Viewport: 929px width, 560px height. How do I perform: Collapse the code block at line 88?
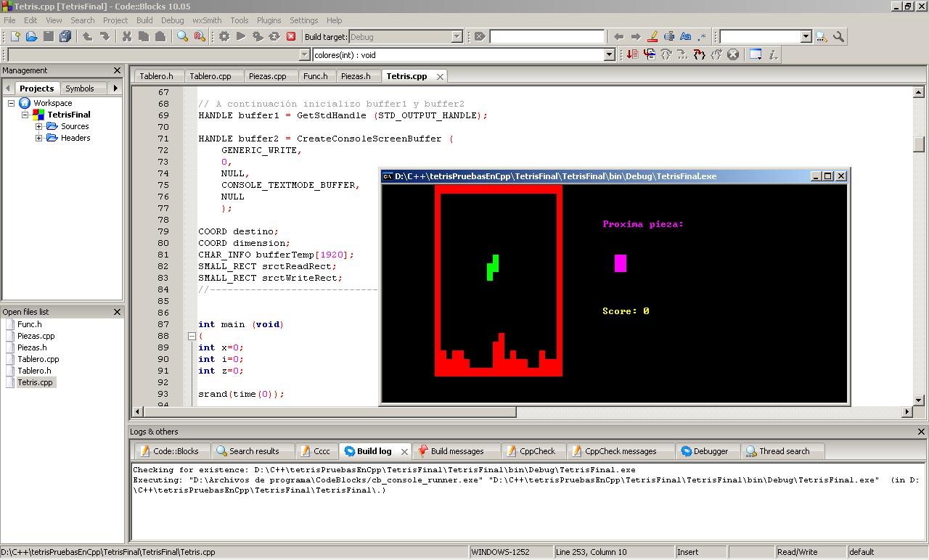[x=191, y=336]
